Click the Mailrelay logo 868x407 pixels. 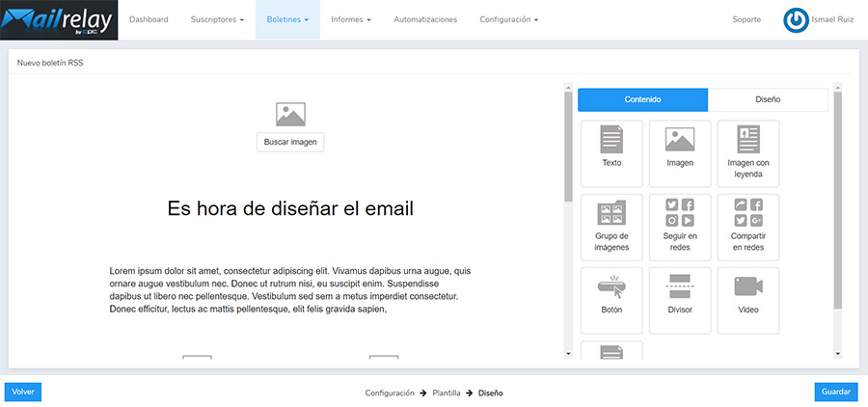point(59,20)
